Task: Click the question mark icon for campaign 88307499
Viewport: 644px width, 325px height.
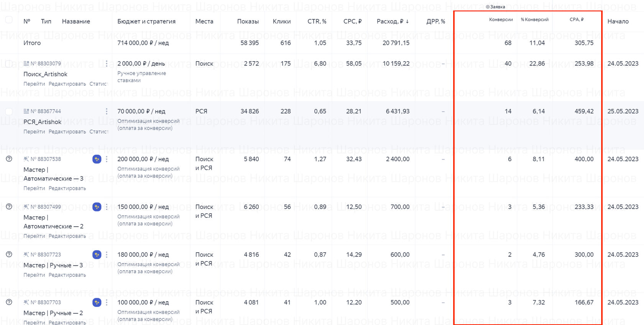Action: tap(9, 207)
